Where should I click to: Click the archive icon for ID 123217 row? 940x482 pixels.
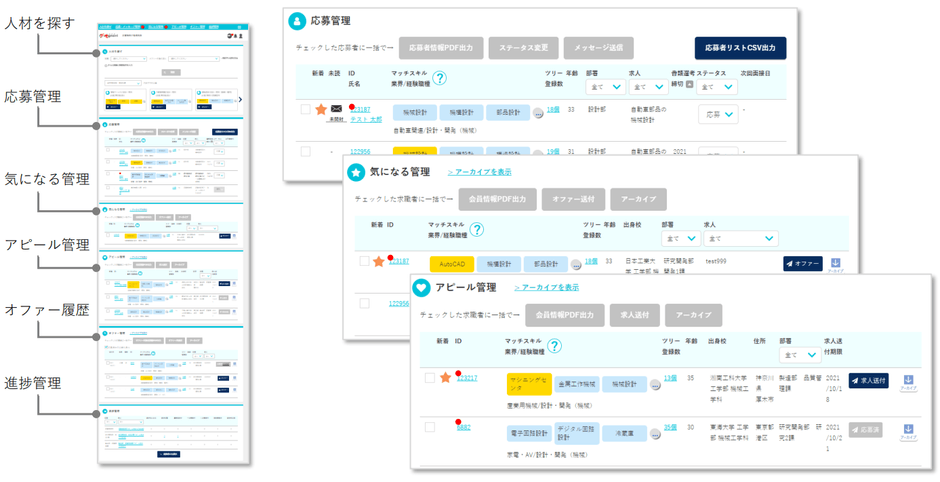[908, 381]
